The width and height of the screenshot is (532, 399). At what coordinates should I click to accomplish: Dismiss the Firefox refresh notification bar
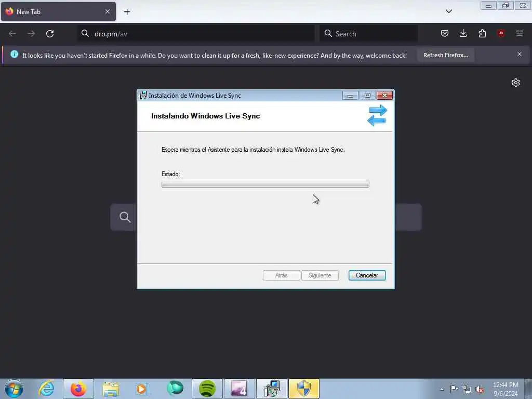point(519,54)
